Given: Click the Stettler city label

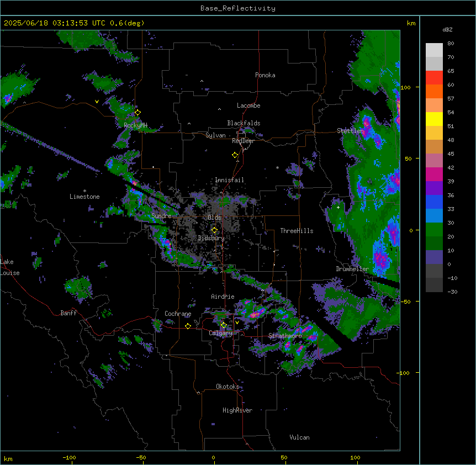Looking at the screenshot, I should tap(350, 131).
